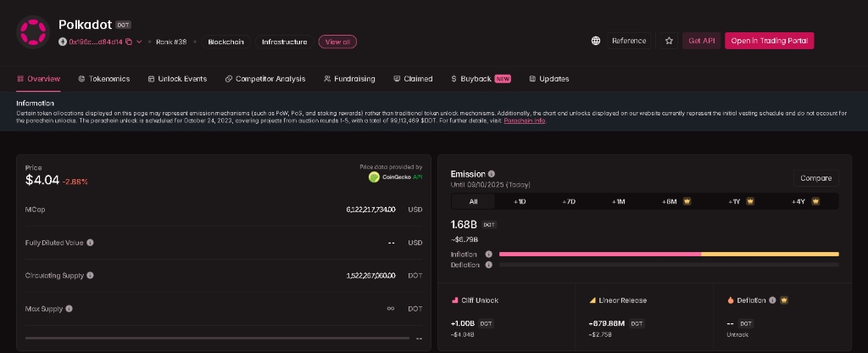
Task: Click the info icon next to Emission
Action: tap(492, 174)
